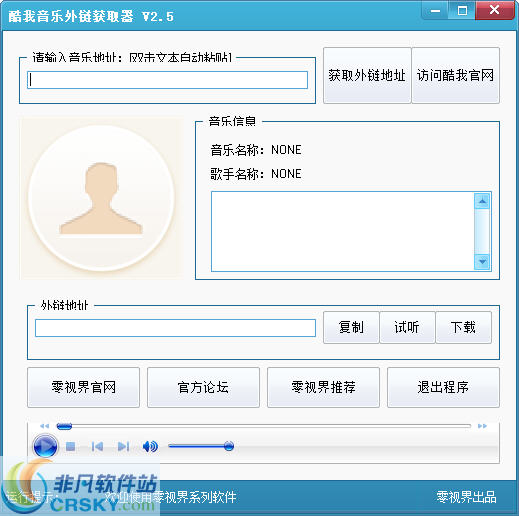Click the 音乐名称: NONE label
This screenshot has height=516, width=519.
coord(256,150)
